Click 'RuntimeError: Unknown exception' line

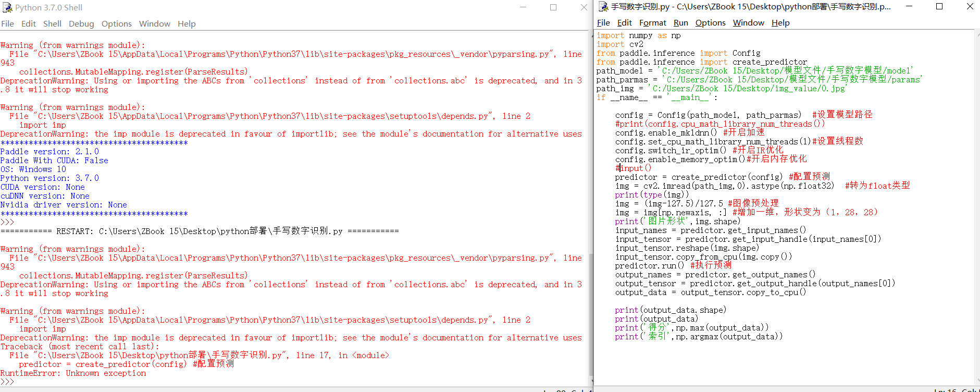[x=73, y=373]
